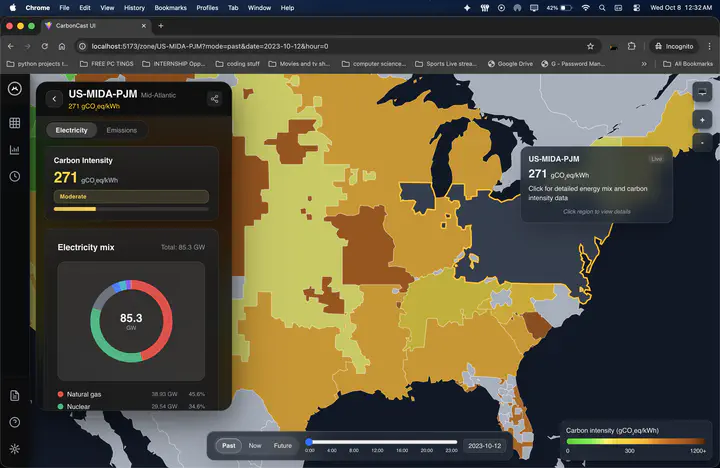Click the settings gear icon in sidebar
Viewport: 720px width, 468px height.
tap(14, 448)
